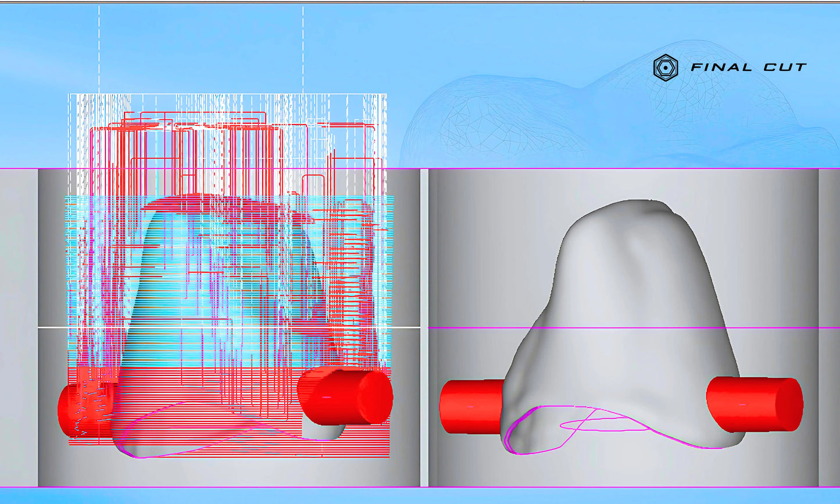Viewport: 840px width, 504px height.
Task: Toggle the cyan roughing toolpath layer
Action: pos(174,279)
